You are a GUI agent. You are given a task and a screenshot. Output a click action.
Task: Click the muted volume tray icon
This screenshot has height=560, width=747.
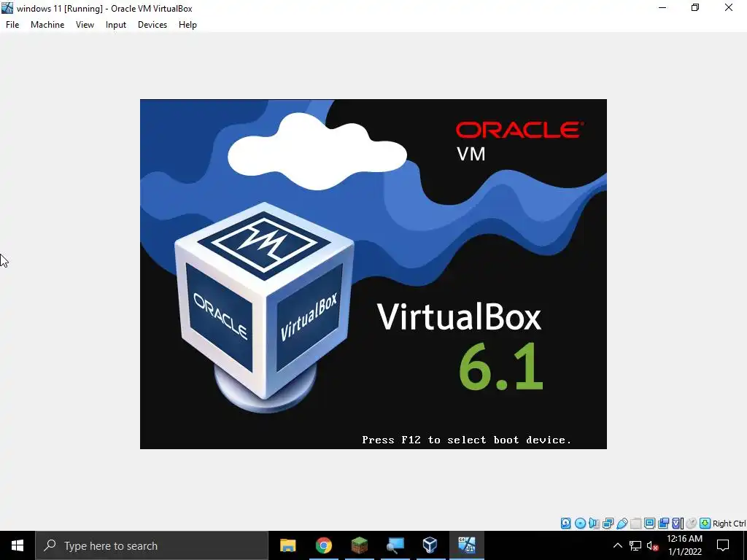652,545
